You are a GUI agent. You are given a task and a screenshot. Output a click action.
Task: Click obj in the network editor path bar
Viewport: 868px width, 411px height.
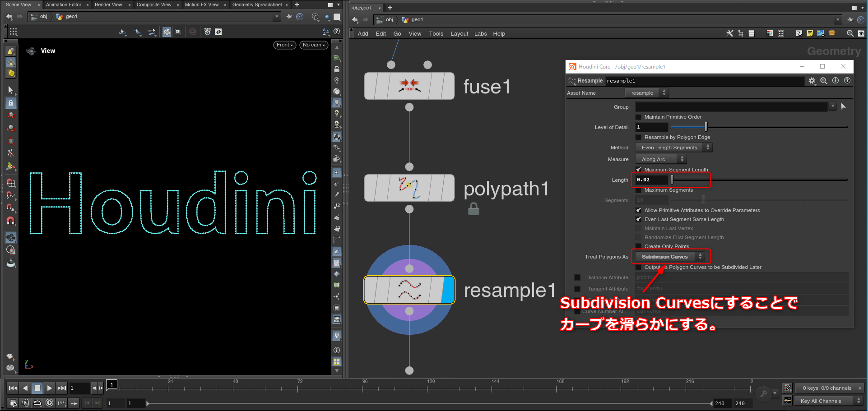point(389,20)
